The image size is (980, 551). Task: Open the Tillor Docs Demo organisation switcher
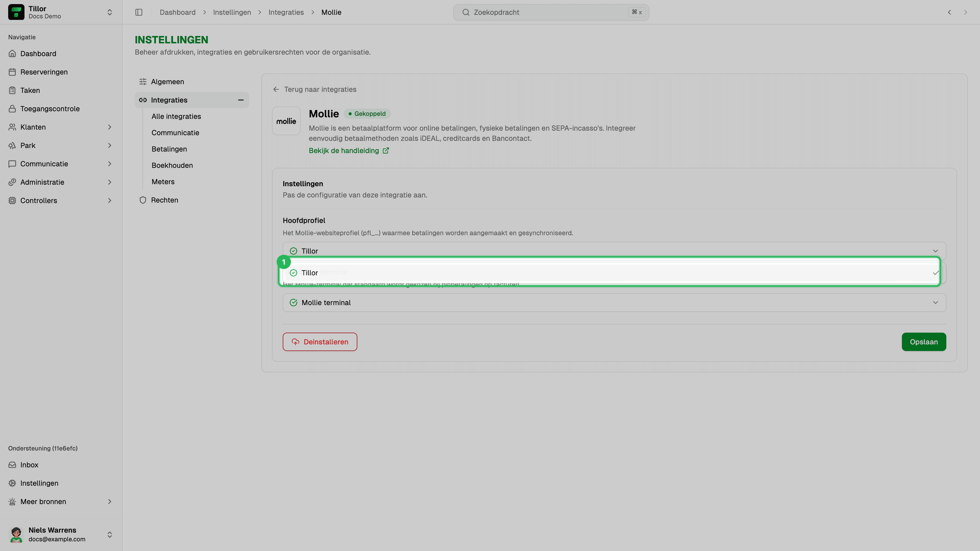(61, 12)
